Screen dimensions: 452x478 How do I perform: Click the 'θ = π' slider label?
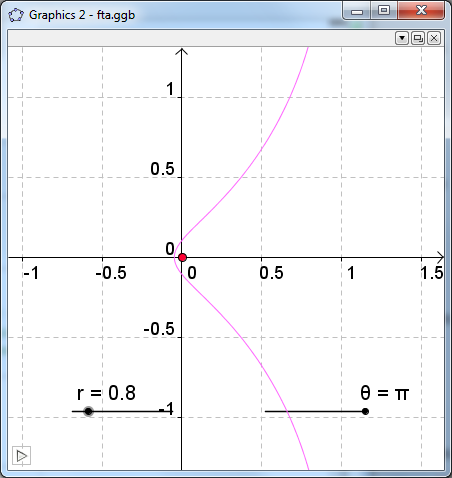tap(384, 393)
